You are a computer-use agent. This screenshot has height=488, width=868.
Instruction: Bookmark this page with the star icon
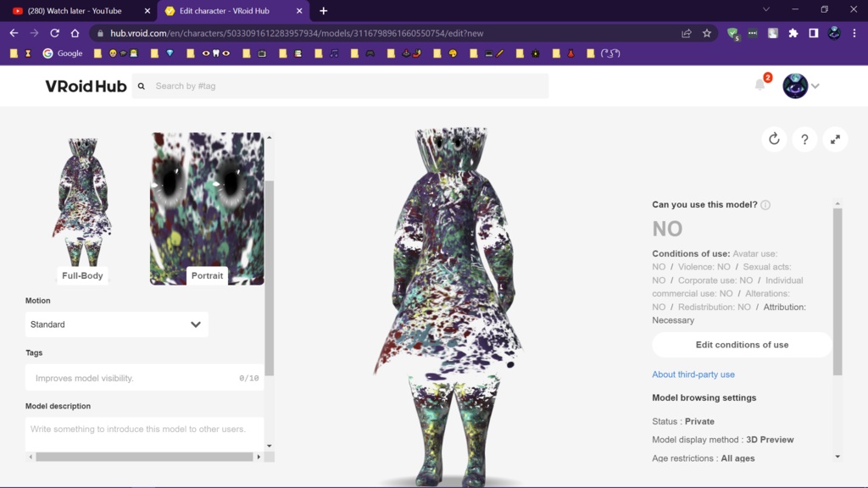click(707, 33)
